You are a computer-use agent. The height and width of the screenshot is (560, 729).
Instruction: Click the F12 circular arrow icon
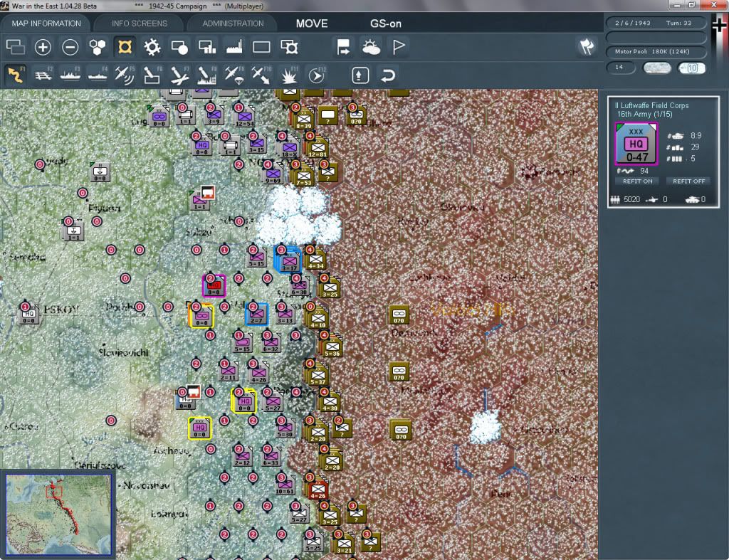pos(317,75)
